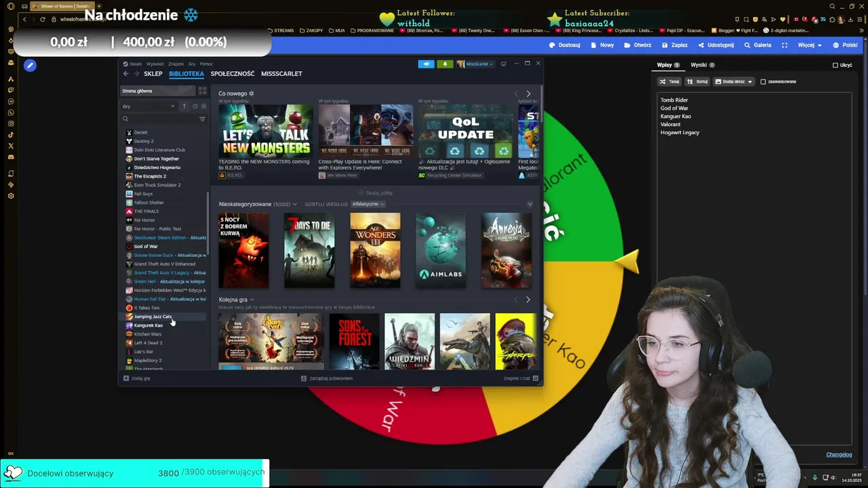This screenshot has width=868, height=488.
Task: Open the Polski language selector
Action: [845, 45]
